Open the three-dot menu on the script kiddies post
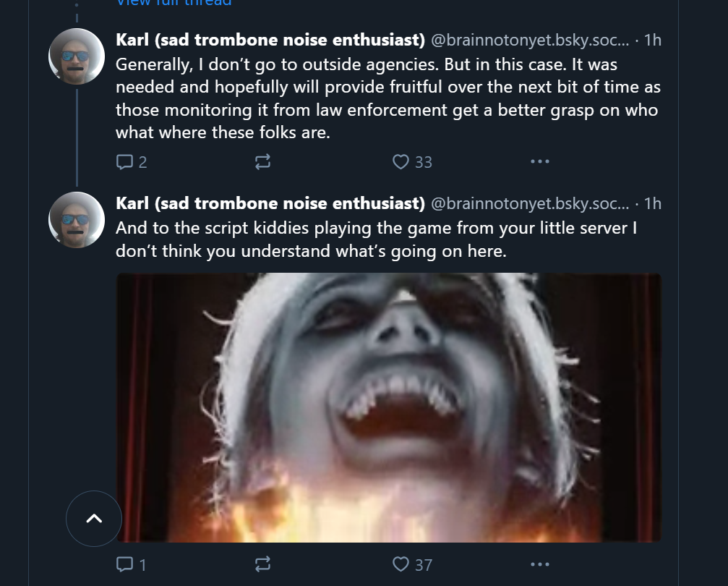Image resolution: width=728 pixels, height=586 pixels. click(x=539, y=564)
